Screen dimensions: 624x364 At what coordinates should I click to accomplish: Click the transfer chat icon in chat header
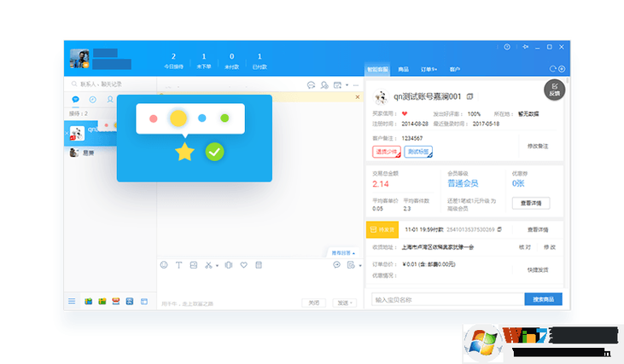coord(312,85)
